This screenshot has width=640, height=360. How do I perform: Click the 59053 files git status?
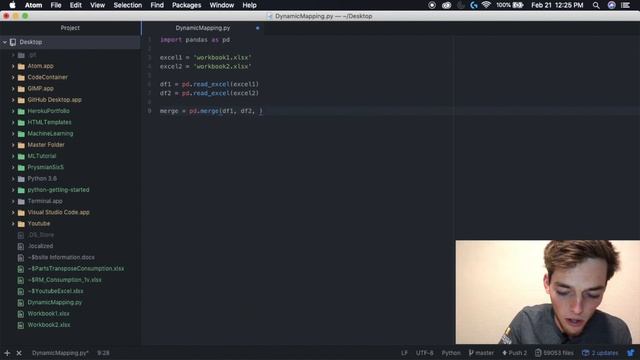pyautogui.click(x=554, y=353)
